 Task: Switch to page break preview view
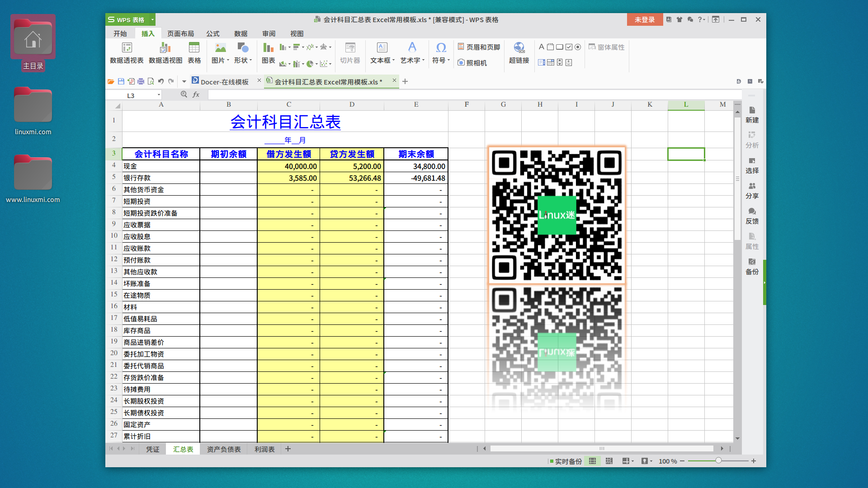tap(609, 461)
